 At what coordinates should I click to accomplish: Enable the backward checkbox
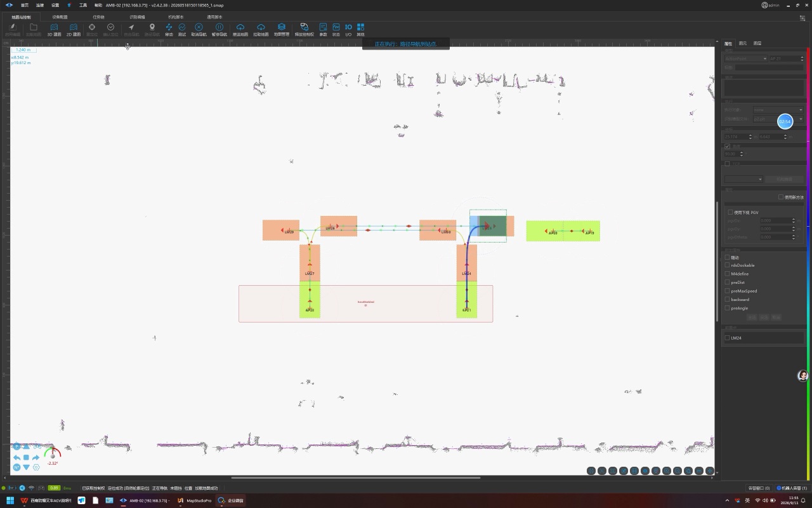(727, 299)
